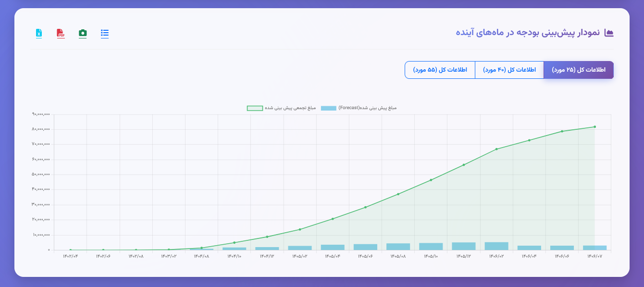Click the x-axis label ۱۴۰۲/۰۴
Image resolution: width=644 pixels, height=287 pixels.
coord(71,256)
